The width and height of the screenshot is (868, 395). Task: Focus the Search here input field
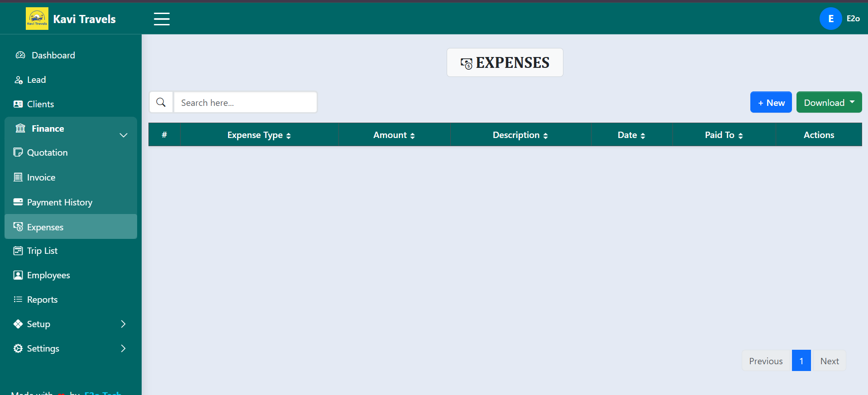[x=245, y=103]
